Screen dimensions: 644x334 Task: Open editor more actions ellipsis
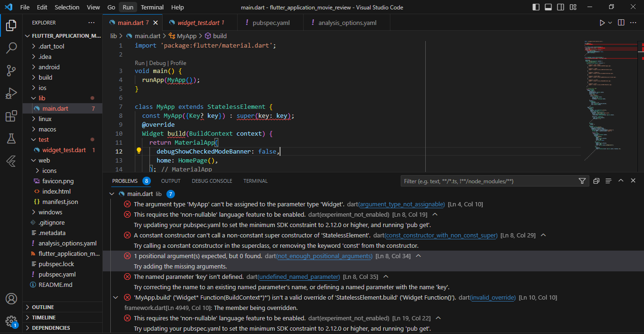point(634,23)
